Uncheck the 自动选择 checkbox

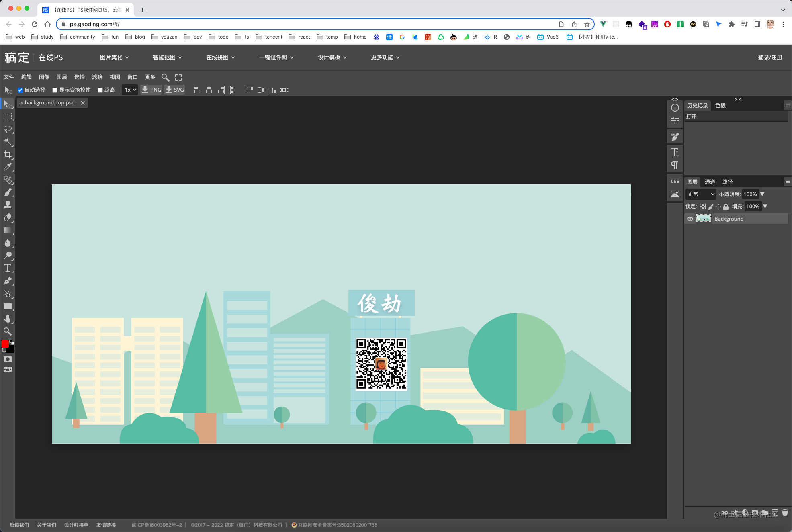[x=20, y=90]
